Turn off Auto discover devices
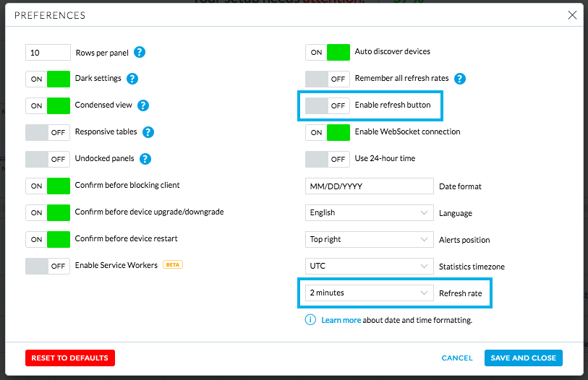Image resolution: width=588 pixels, height=380 pixels. coord(328,52)
